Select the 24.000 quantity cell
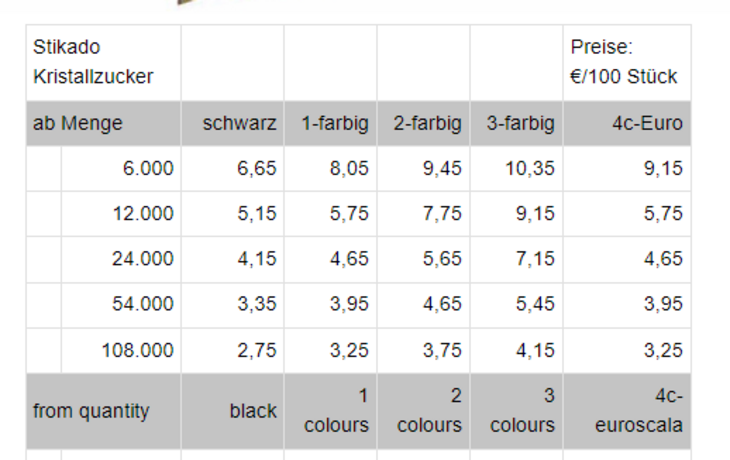730x460 pixels. click(x=121, y=258)
